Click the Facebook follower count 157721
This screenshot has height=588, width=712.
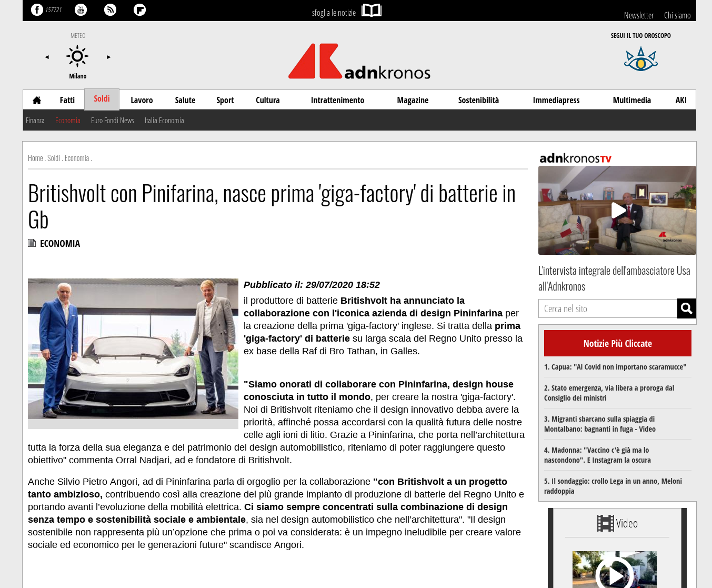pyautogui.click(x=54, y=10)
